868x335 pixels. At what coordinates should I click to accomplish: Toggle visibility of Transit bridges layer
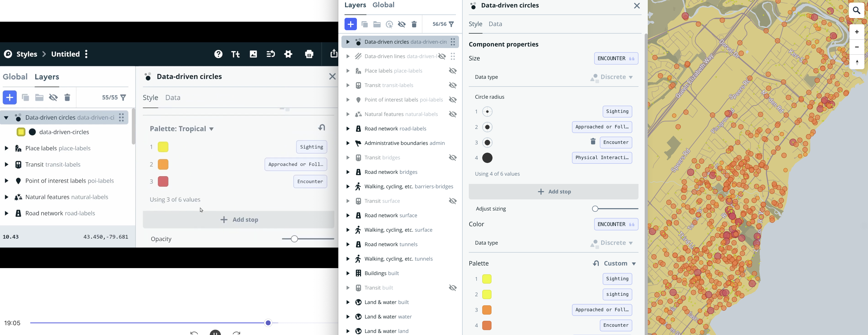453,158
